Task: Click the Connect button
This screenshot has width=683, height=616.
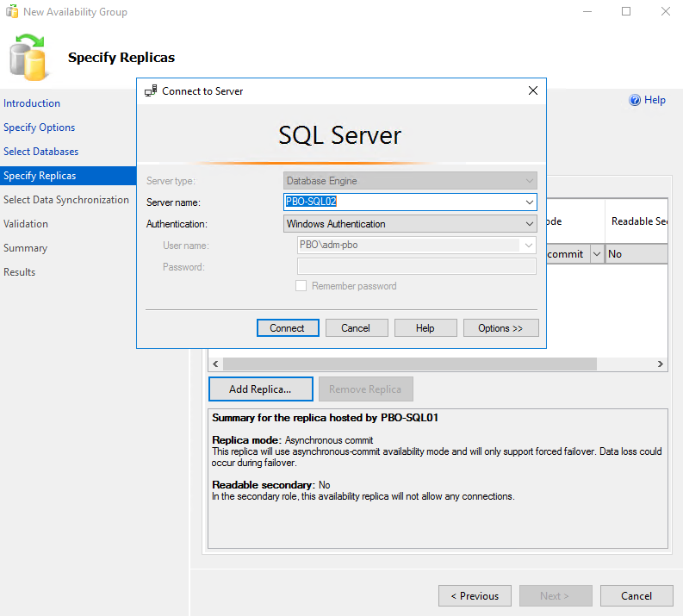Action: 288,328
